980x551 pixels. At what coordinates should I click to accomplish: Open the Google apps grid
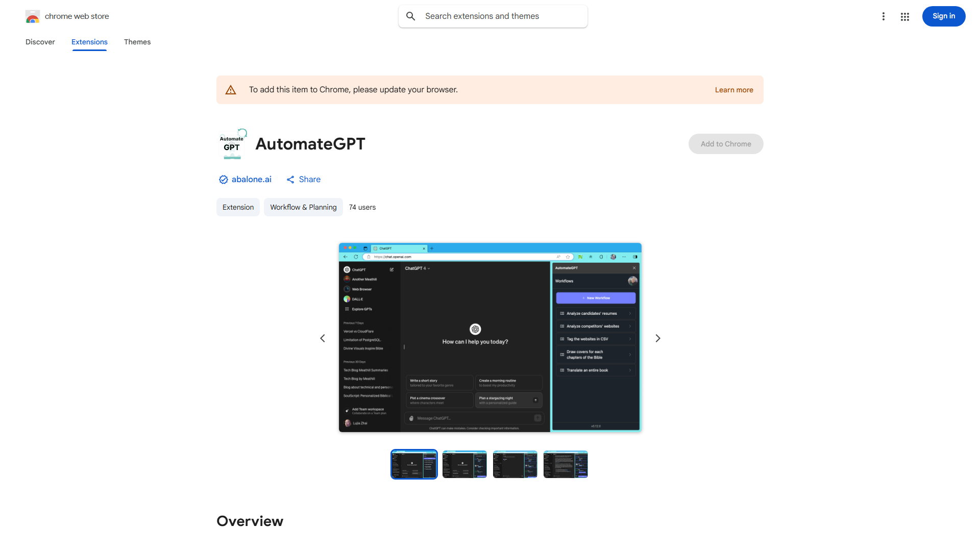coord(904,16)
